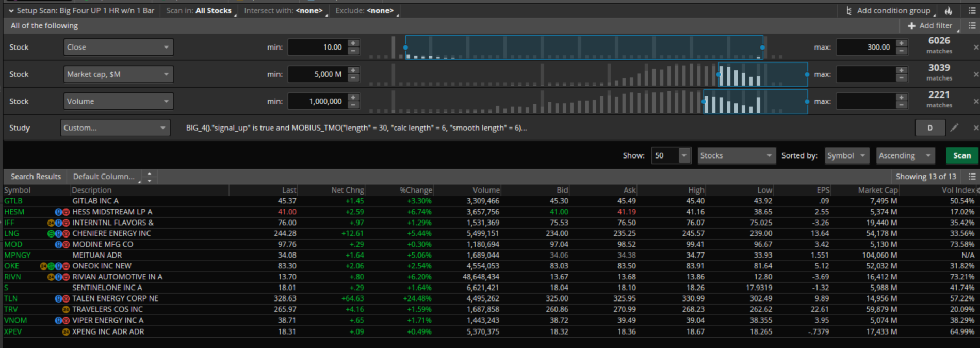Remove the Volume filter row
The width and height of the screenshot is (980, 348).
click(x=976, y=101)
